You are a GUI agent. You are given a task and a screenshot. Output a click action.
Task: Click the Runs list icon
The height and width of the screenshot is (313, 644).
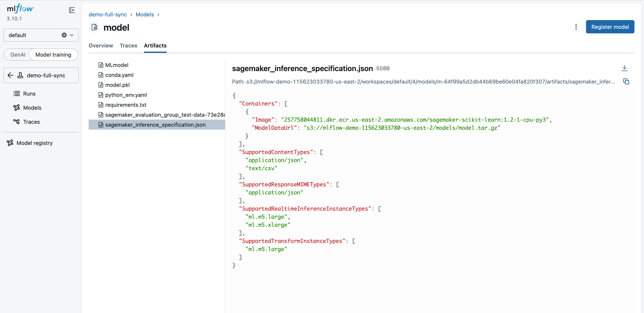click(17, 93)
